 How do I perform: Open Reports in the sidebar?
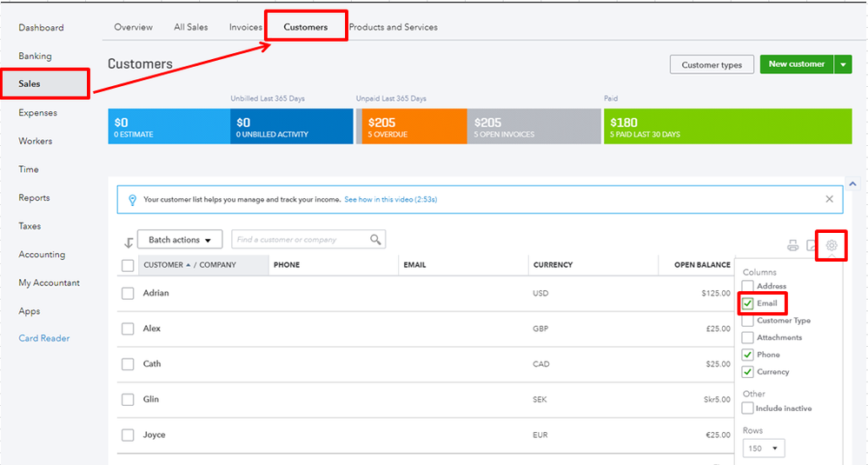point(34,197)
